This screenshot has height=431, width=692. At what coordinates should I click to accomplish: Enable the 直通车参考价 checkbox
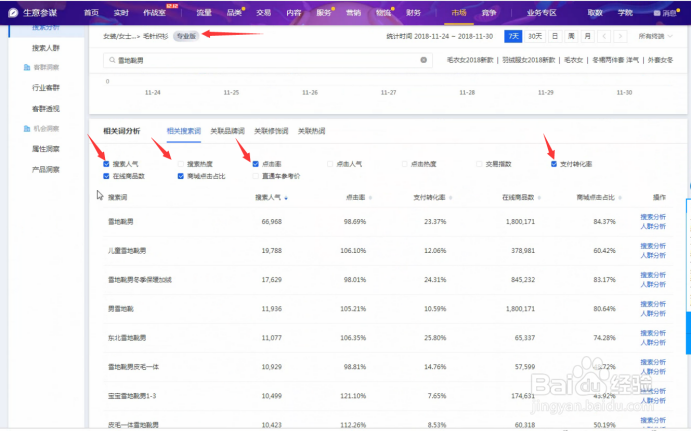point(256,176)
